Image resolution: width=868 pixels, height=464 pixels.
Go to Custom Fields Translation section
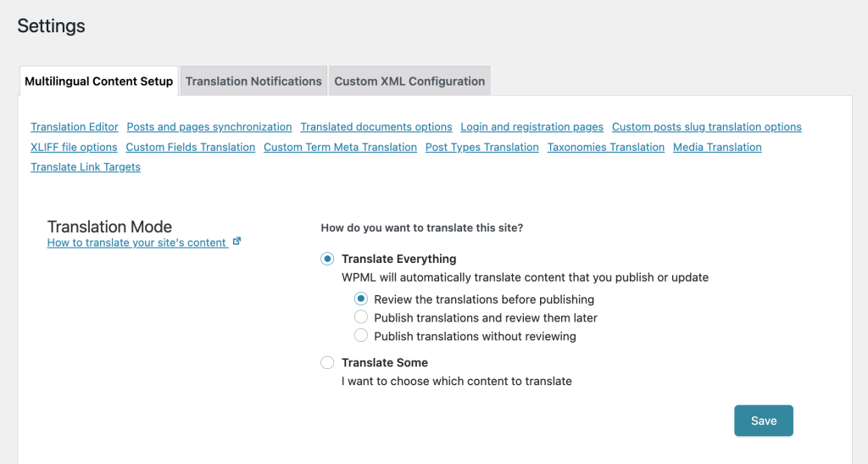coord(191,148)
